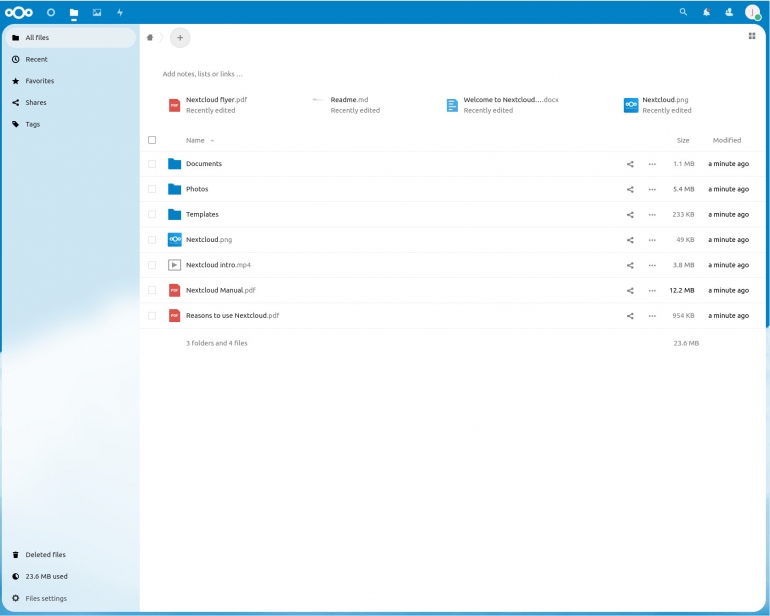The image size is (770, 616).
Task: Open Deleted files in the sidebar
Action: (45, 555)
